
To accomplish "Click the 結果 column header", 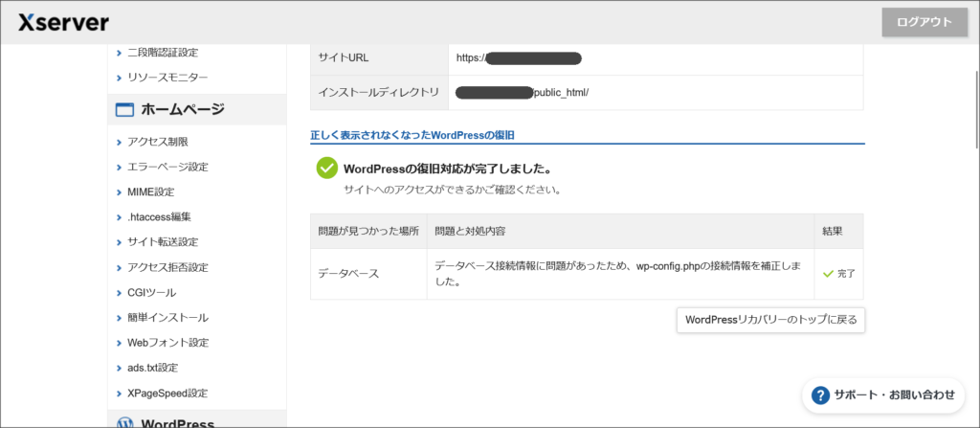I will click(x=838, y=231).
